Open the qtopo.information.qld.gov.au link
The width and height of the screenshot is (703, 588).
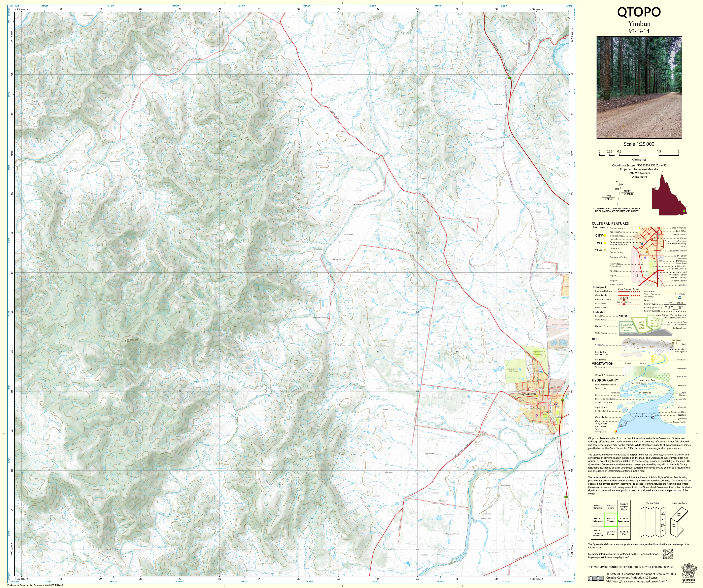tap(608, 557)
